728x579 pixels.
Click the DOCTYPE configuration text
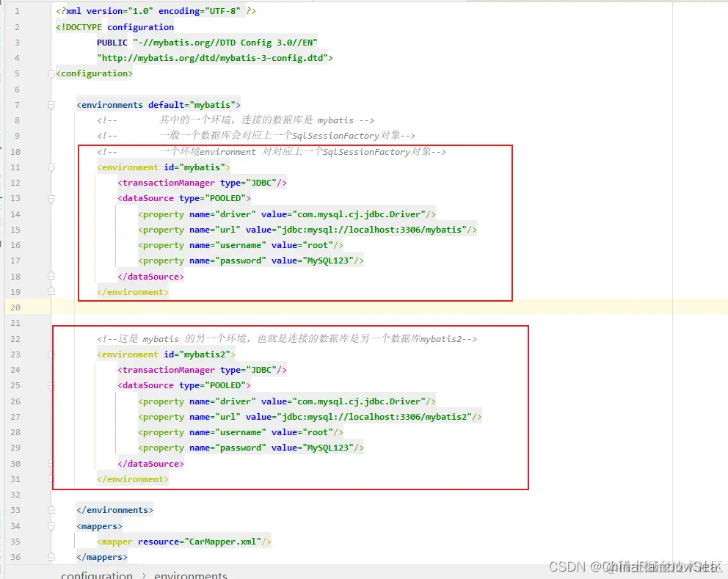click(114, 27)
